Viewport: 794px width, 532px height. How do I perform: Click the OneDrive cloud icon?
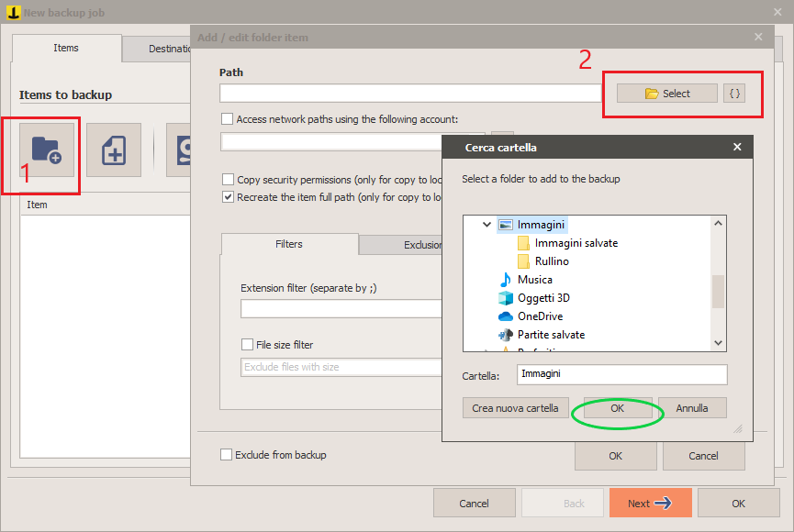[506, 316]
